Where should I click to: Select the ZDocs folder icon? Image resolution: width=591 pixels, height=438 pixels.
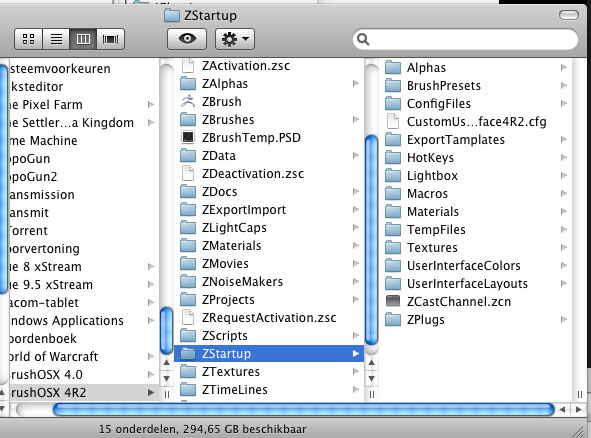click(188, 191)
